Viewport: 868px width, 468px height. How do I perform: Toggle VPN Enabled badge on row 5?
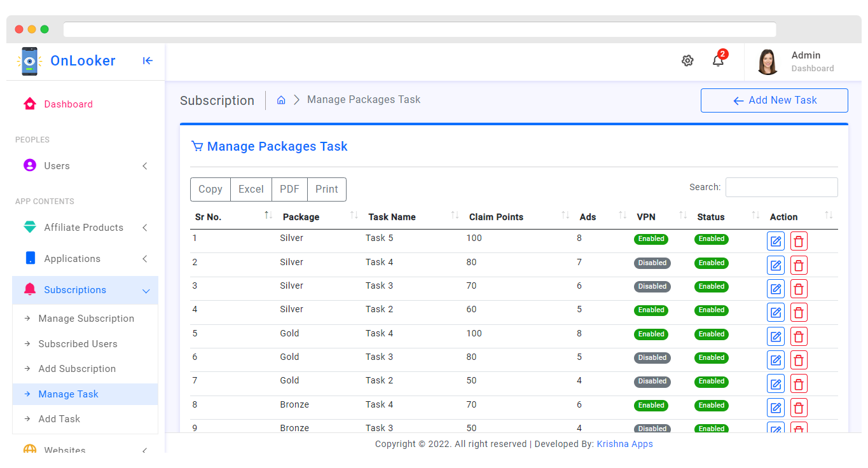tap(651, 334)
